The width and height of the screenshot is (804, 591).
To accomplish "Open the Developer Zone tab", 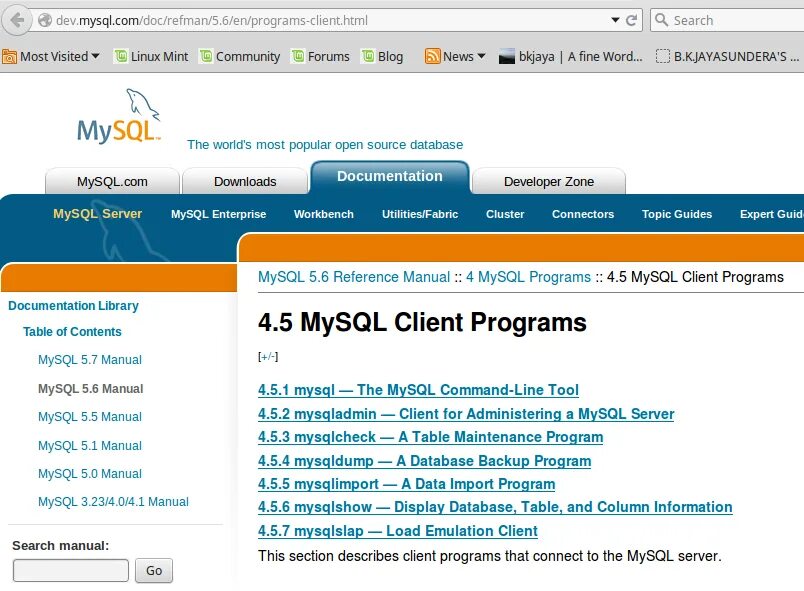I will click(x=549, y=181).
